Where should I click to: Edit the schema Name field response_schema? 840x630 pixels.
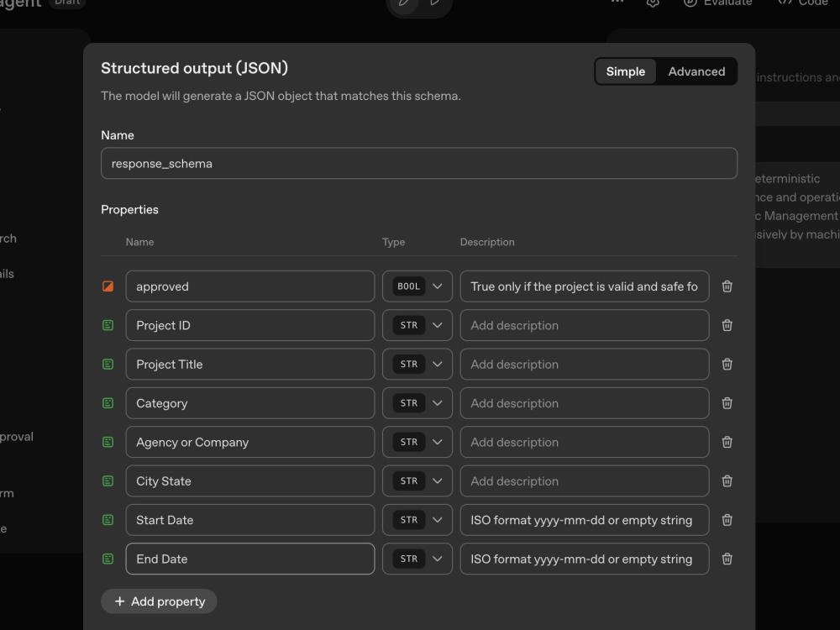coord(419,164)
